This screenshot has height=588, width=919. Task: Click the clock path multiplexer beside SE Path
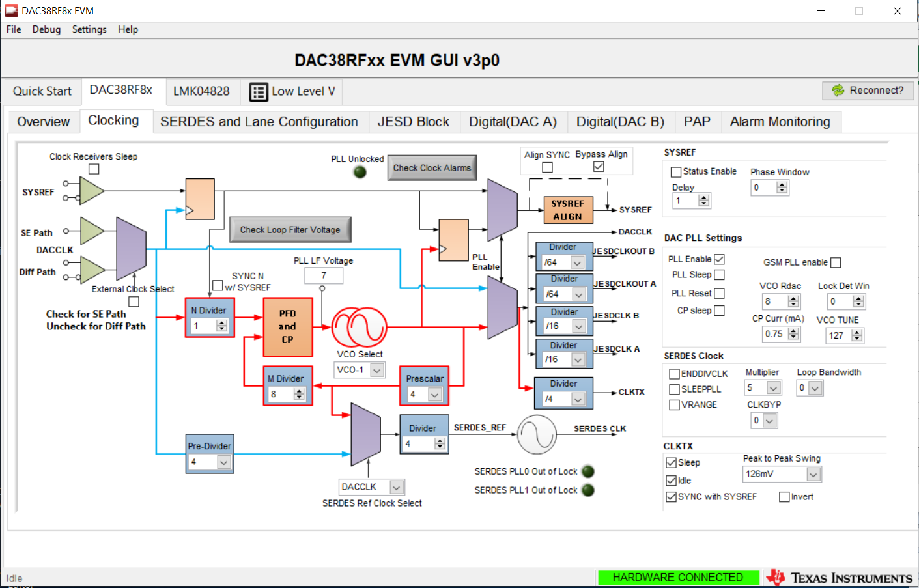[131, 248]
